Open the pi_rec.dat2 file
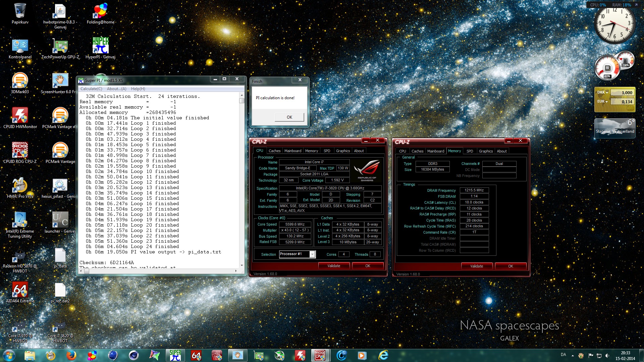 pyautogui.click(x=60, y=293)
